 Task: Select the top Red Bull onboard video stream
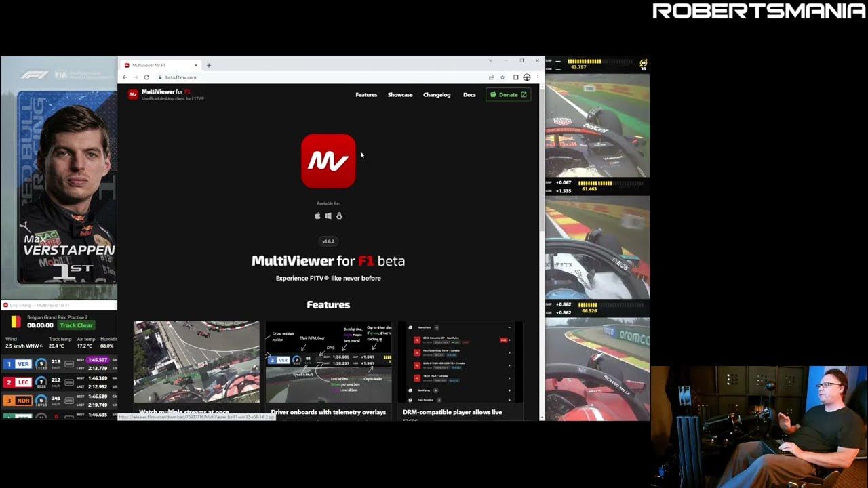597,125
